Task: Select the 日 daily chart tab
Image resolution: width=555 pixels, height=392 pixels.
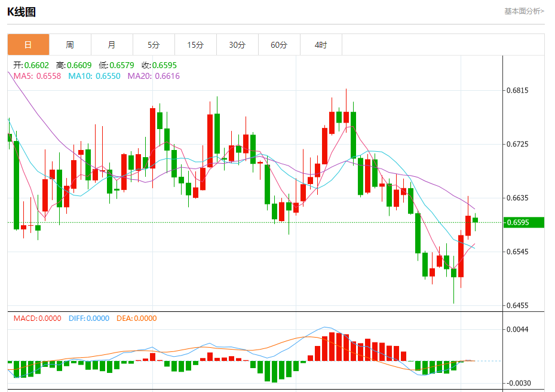Action: pyautogui.click(x=28, y=45)
